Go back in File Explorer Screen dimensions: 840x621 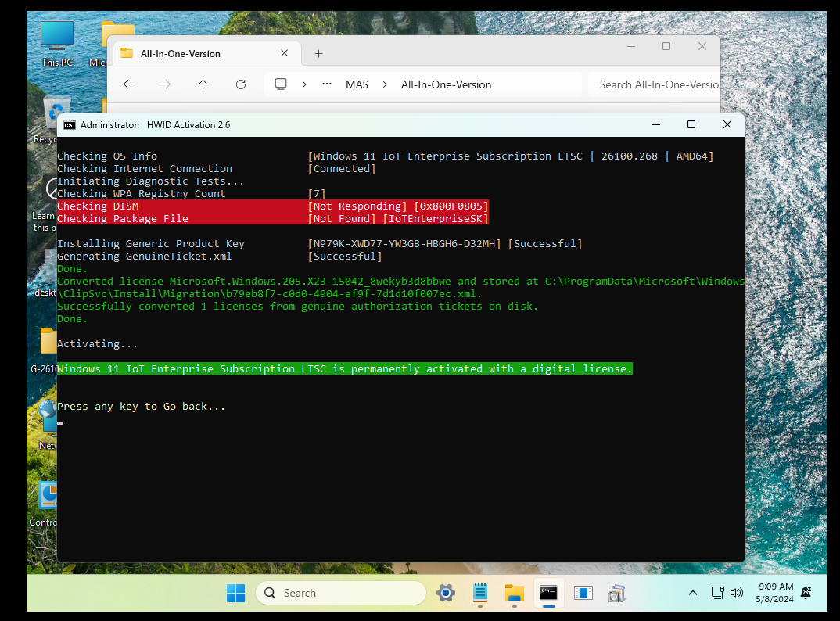click(x=128, y=84)
